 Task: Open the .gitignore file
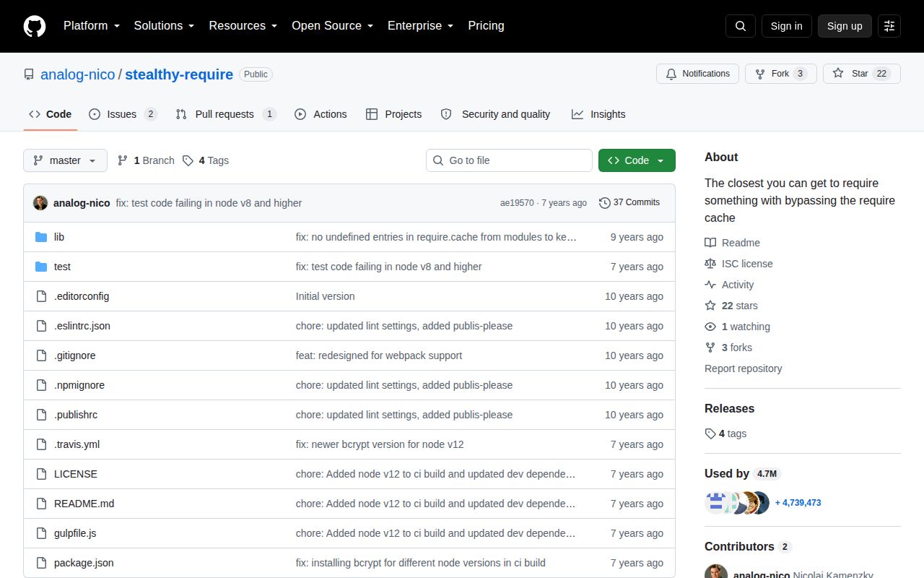coord(75,355)
